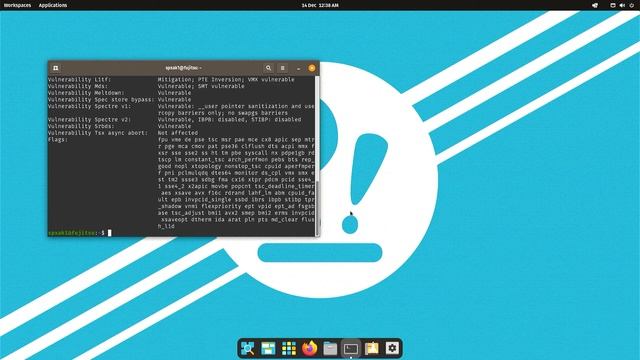Minimize the terminal window

[x=298, y=68]
